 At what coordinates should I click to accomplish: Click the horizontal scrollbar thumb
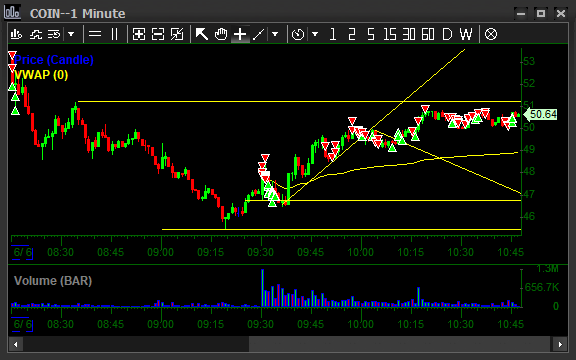pos(401,345)
